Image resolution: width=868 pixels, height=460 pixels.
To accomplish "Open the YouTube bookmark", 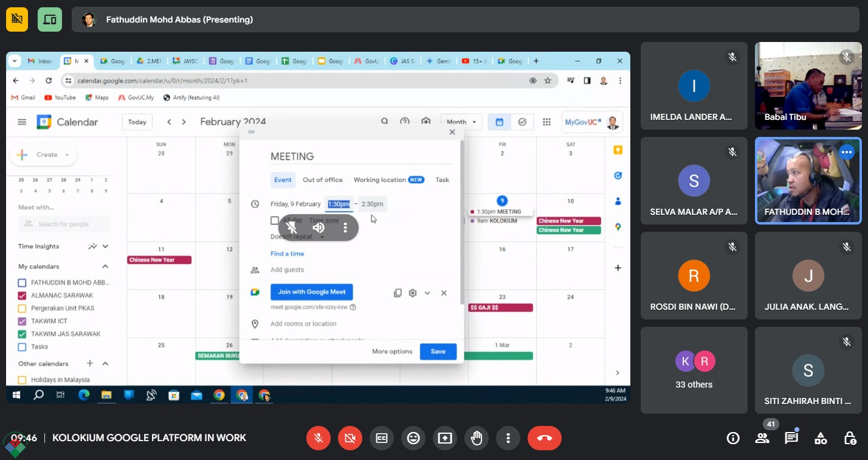I will 60,97.
